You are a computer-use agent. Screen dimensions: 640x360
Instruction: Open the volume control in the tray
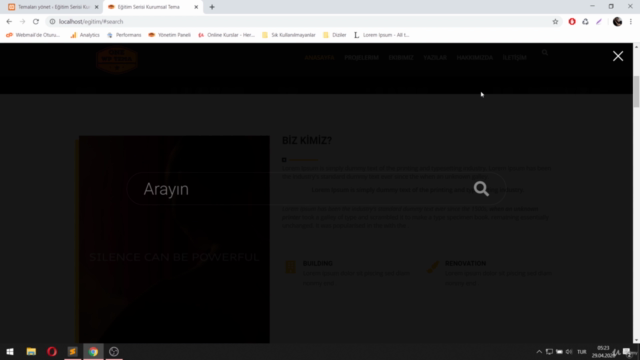coord(569,352)
